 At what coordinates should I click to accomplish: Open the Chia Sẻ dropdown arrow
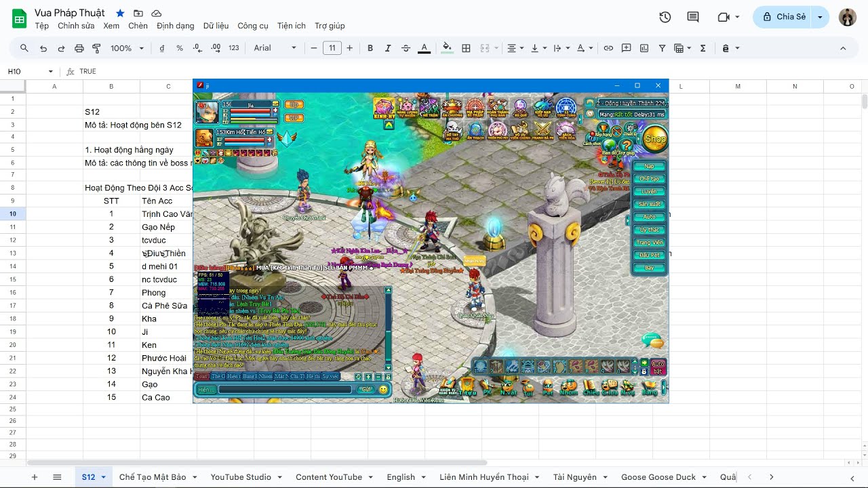[x=821, y=17]
